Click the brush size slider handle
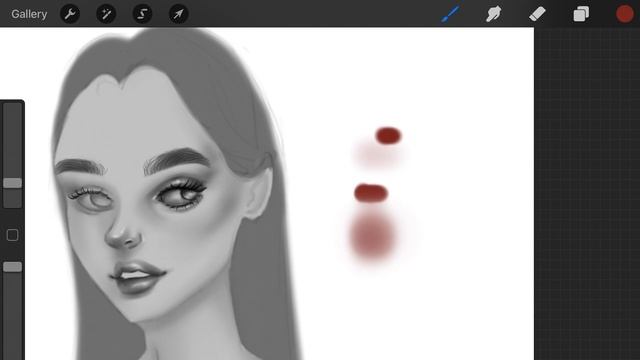640x360 pixels. click(12, 183)
